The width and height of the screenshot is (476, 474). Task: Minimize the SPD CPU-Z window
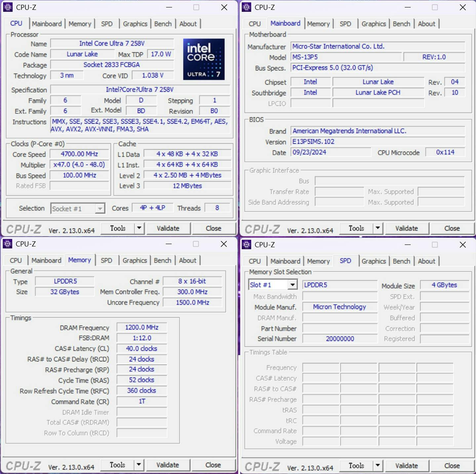tap(408, 245)
